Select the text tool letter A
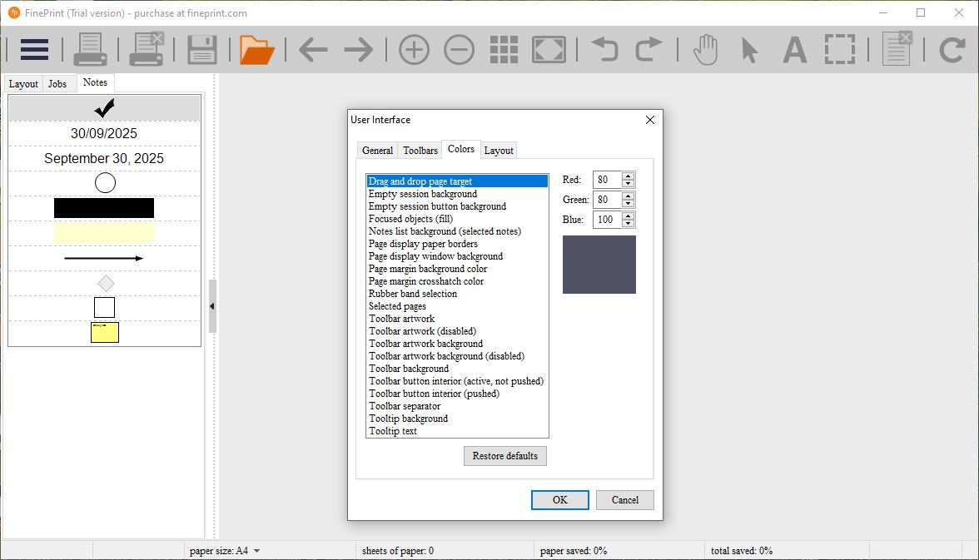The image size is (979, 560). pyautogui.click(x=795, y=50)
